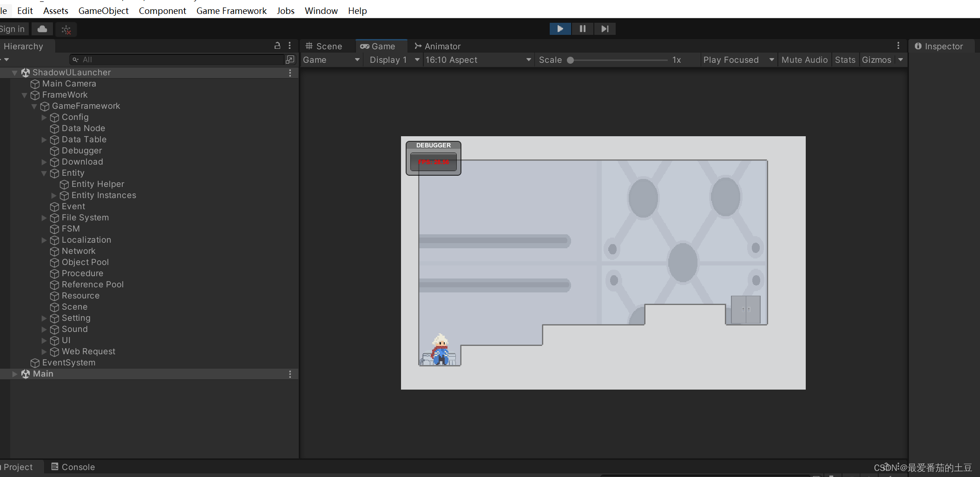Click the Version Control icon in toolbar
This screenshot has height=477, width=980.
tap(66, 29)
